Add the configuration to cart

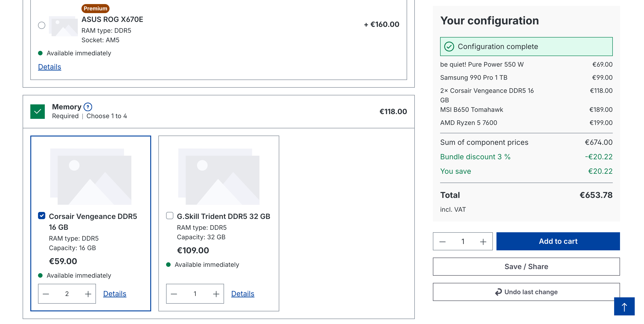point(558,241)
